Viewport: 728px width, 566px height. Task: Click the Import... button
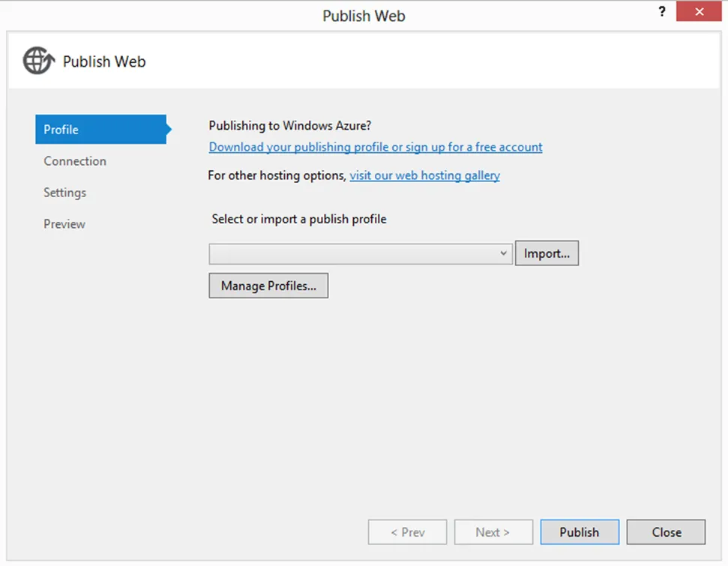coord(547,253)
